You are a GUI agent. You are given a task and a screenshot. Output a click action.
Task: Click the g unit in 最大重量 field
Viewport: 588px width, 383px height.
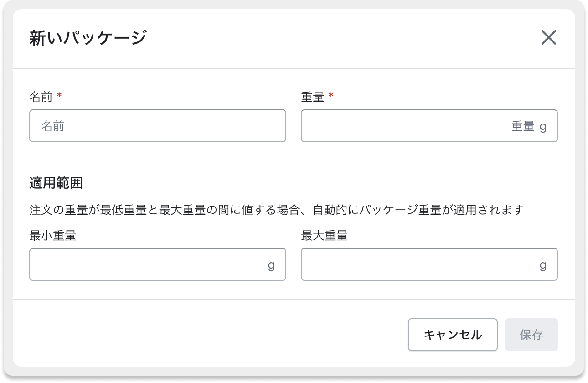pyautogui.click(x=542, y=264)
